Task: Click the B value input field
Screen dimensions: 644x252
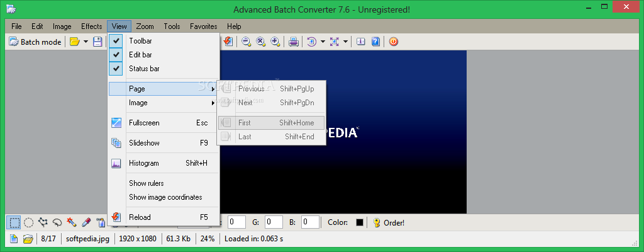Action: [311, 222]
